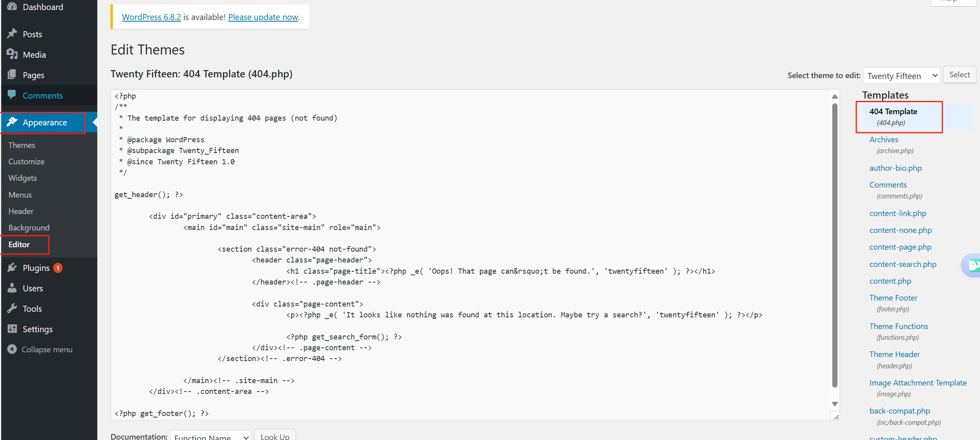Click the 'Edit Themes' page heading
The image size is (980, 440).
click(x=148, y=50)
